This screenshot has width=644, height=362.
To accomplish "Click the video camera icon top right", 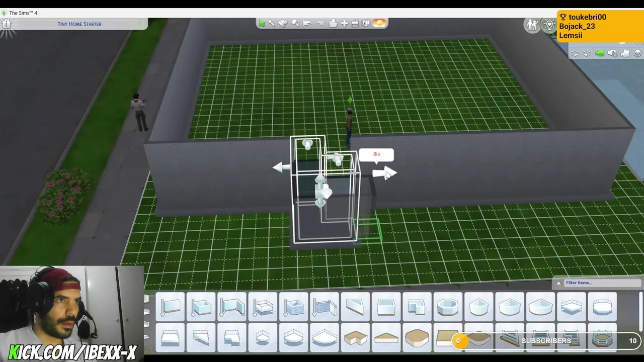I will [625, 53].
